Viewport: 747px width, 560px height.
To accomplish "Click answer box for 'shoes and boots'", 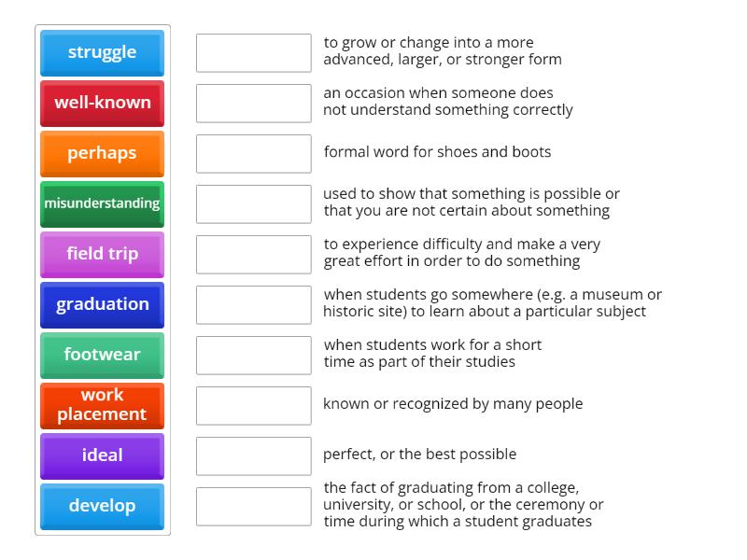I will (253, 154).
